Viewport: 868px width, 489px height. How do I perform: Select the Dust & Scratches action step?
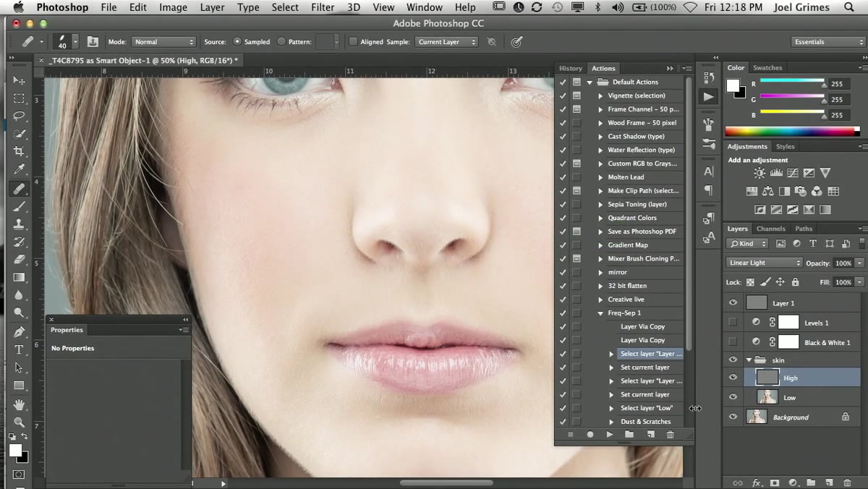(645, 422)
